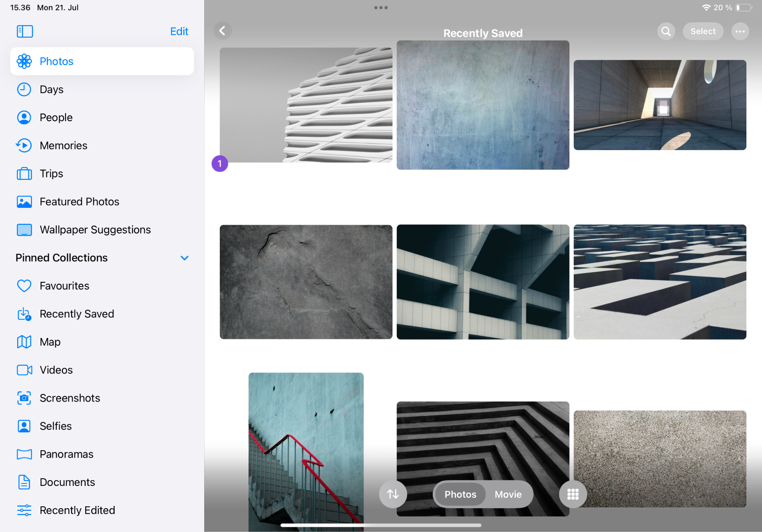Open the People icon
Viewport: 762px width, 532px height.
pyautogui.click(x=24, y=117)
